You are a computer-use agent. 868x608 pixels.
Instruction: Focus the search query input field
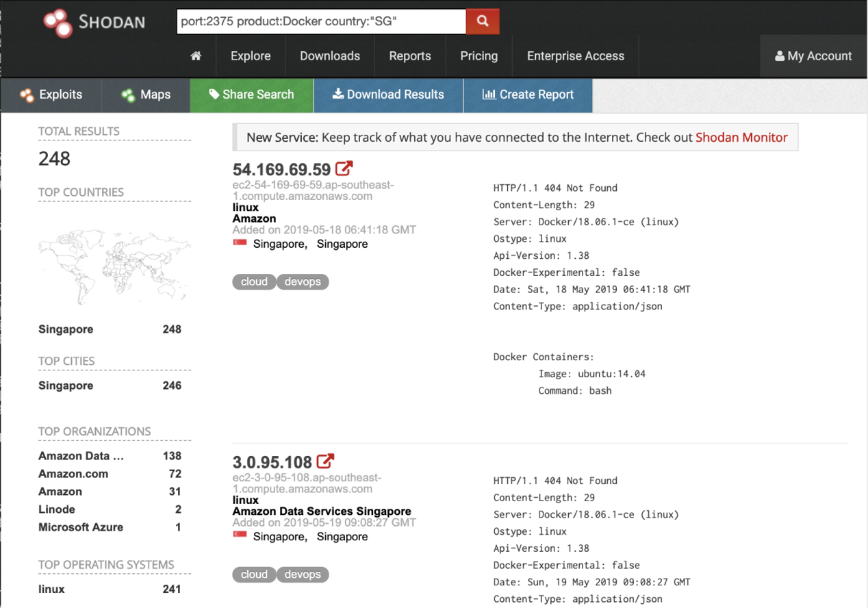[321, 21]
